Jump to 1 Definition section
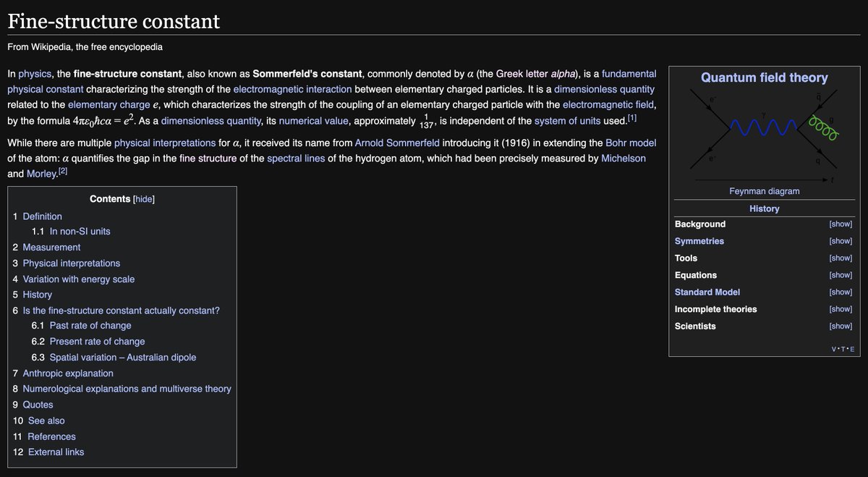The image size is (868, 477). click(38, 216)
